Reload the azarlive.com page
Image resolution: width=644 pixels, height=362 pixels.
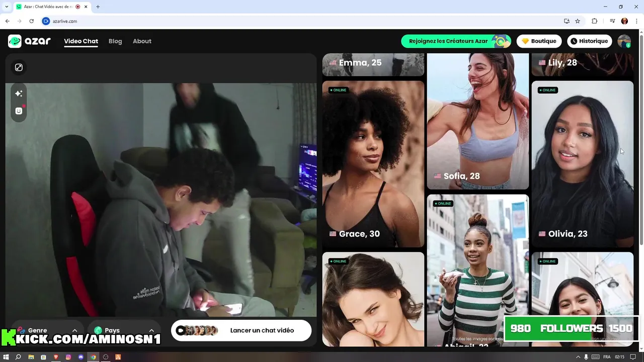click(32, 21)
